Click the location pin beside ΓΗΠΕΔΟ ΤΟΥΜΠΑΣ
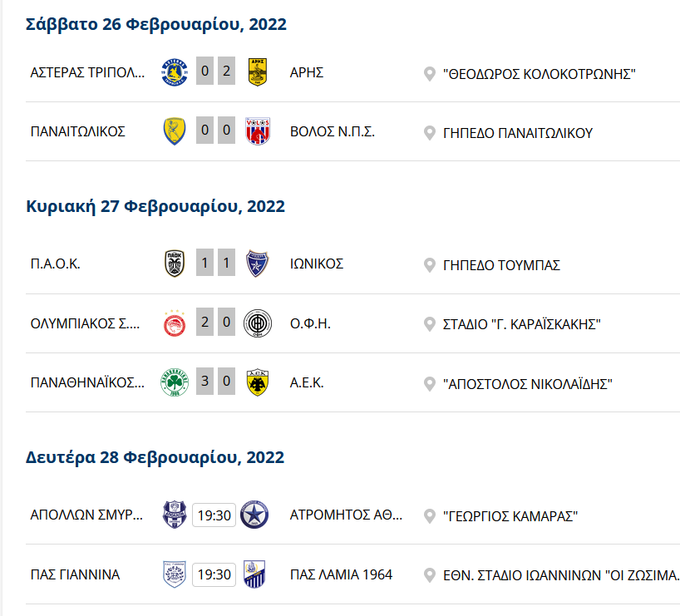 [x=430, y=265]
